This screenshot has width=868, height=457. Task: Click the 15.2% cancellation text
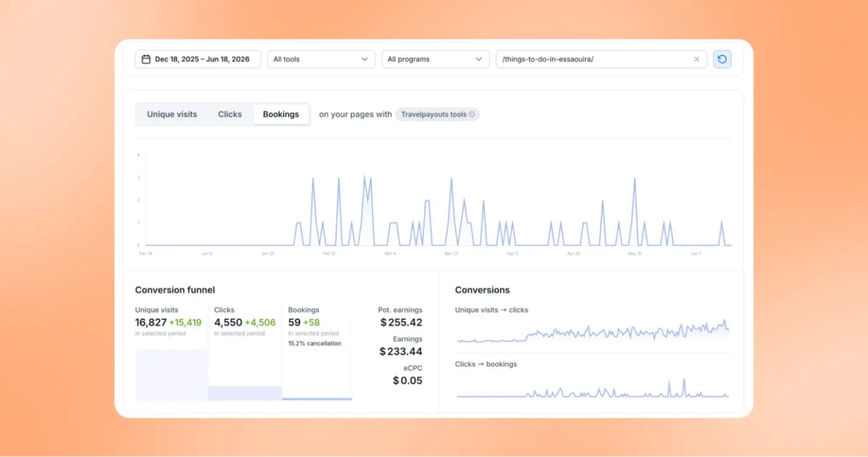click(x=314, y=343)
